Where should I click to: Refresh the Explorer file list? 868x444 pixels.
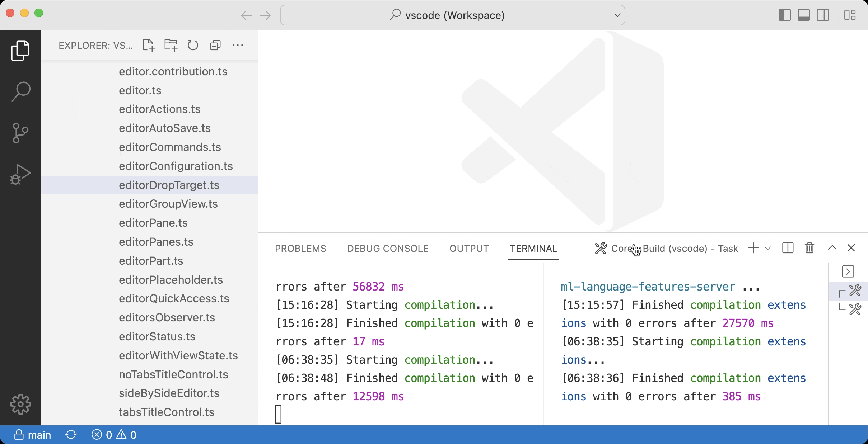[x=193, y=45]
